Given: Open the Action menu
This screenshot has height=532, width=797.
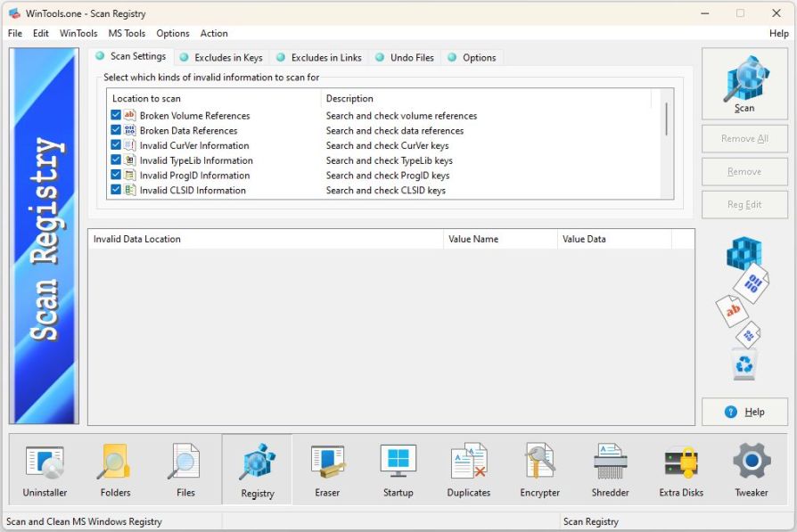Looking at the screenshot, I should coord(214,33).
